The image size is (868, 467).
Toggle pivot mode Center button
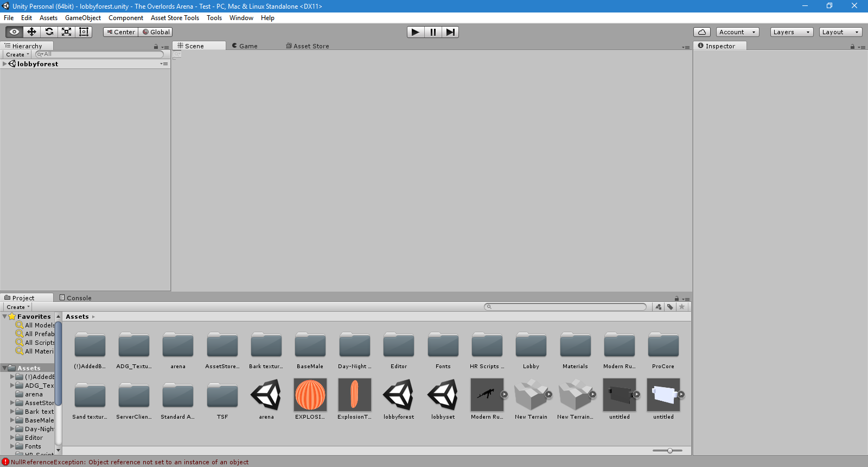121,32
